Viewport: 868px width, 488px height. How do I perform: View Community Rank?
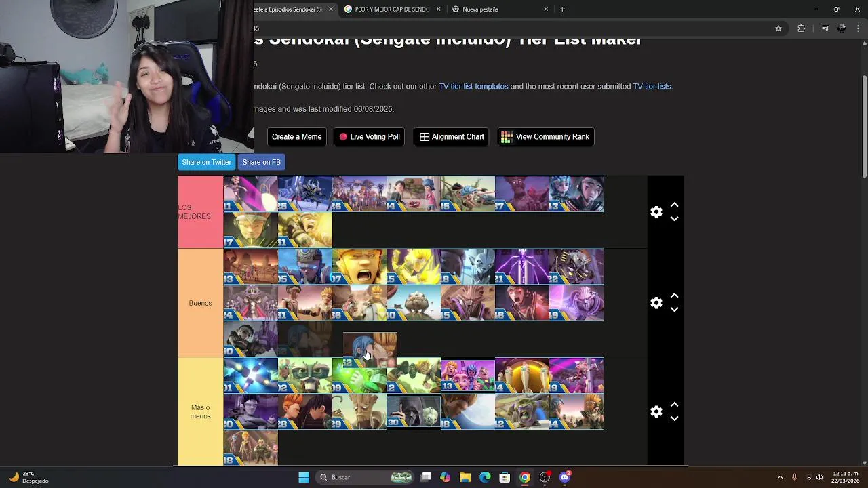click(x=546, y=137)
